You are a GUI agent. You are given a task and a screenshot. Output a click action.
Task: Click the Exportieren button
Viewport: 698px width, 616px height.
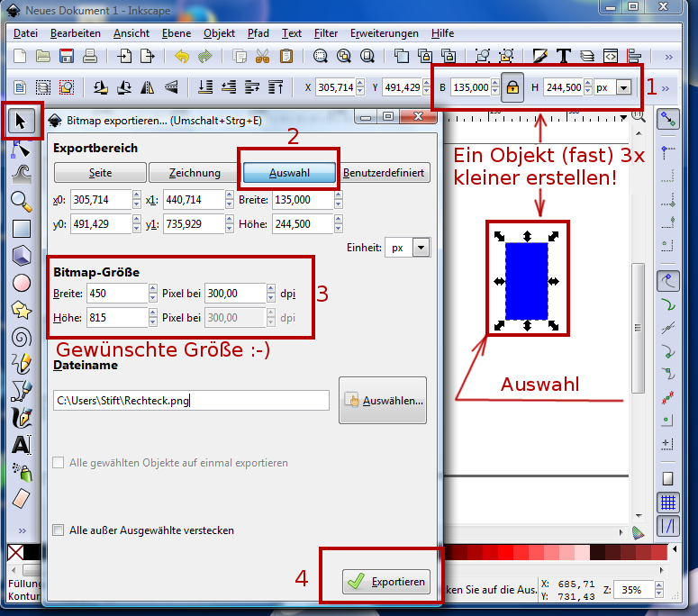tap(386, 582)
